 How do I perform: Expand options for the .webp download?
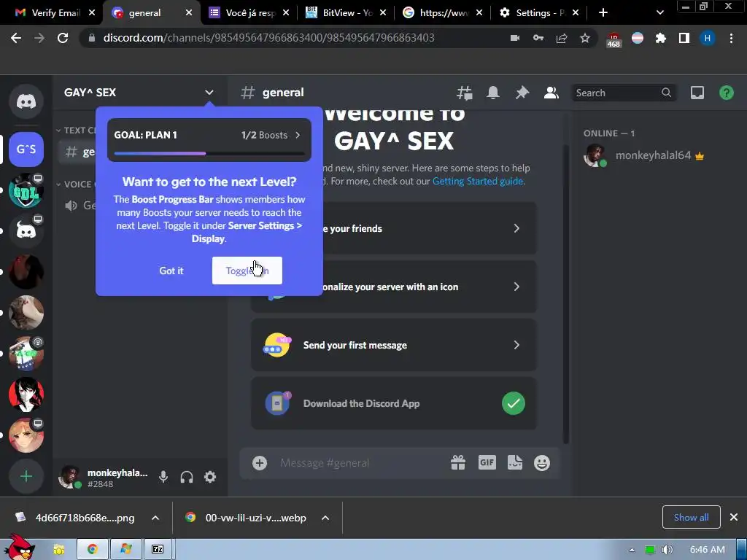pos(325,518)
